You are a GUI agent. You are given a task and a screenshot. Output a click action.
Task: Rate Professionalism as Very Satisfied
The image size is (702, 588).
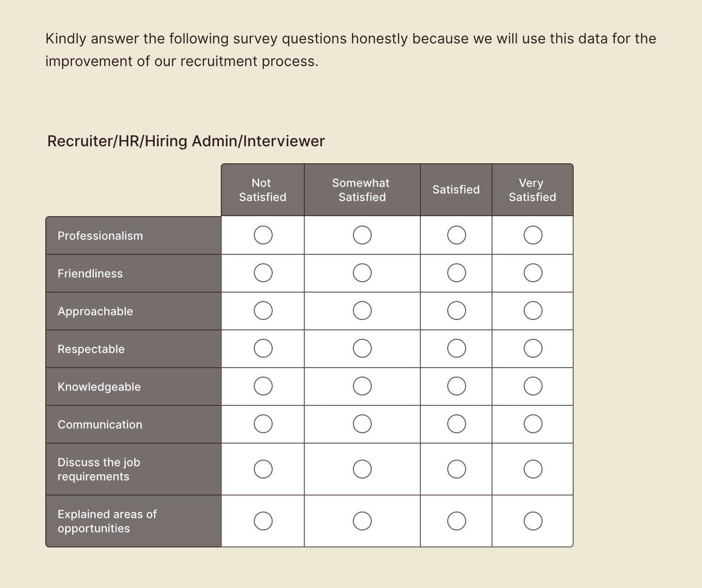coord(533,235)
